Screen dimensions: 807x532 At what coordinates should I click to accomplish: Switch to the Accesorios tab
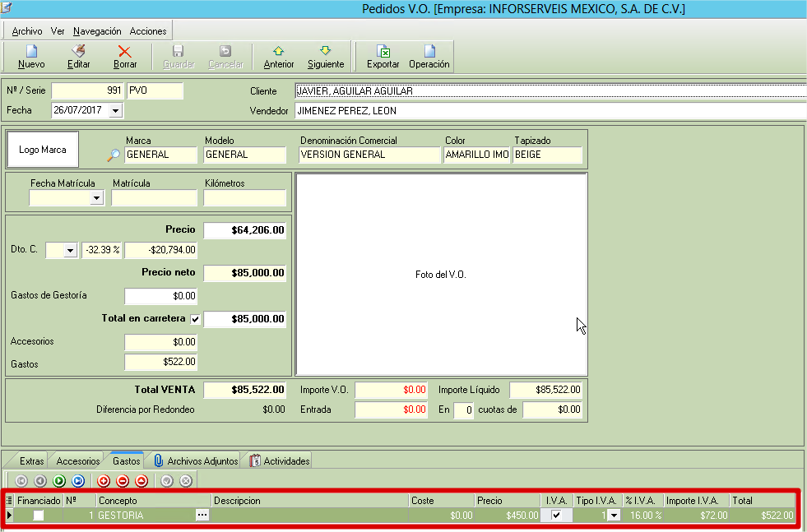point(78,461)
